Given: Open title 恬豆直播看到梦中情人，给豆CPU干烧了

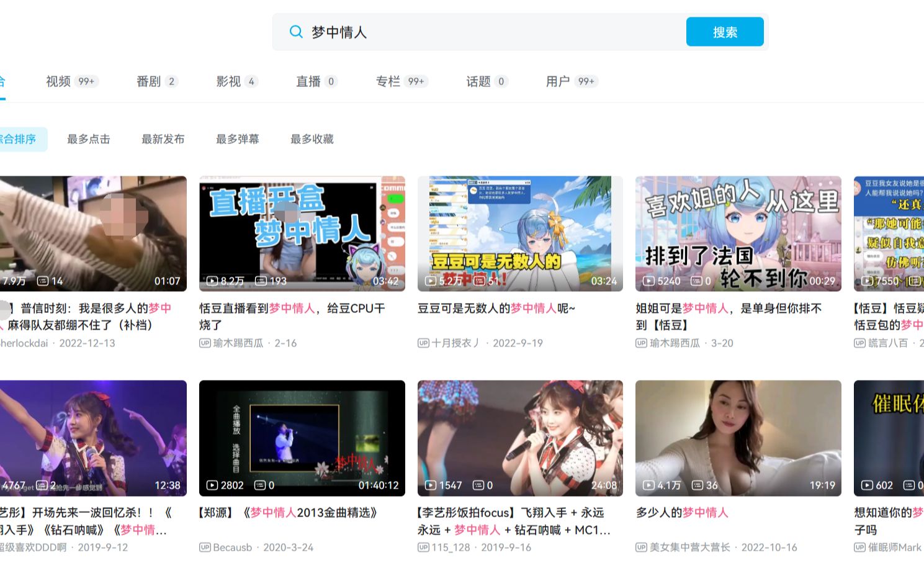Looking at the screenshot, I should [292, 317].
